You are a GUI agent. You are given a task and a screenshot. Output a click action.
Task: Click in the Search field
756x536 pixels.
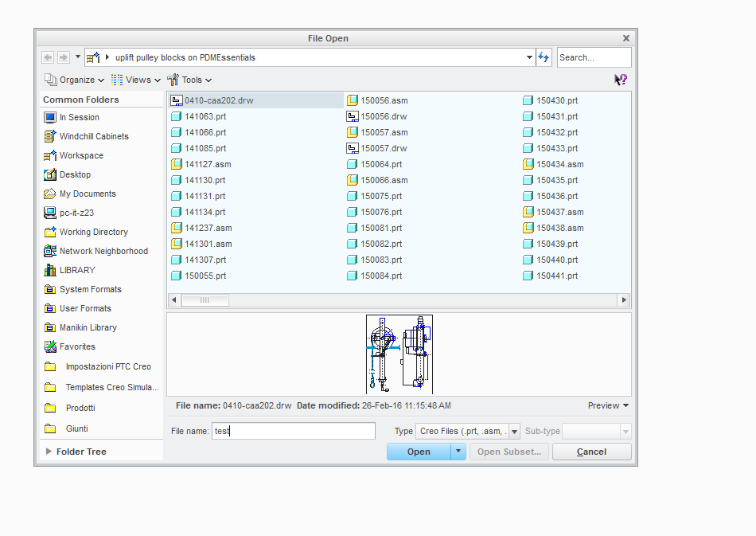[x=594, y=57]
